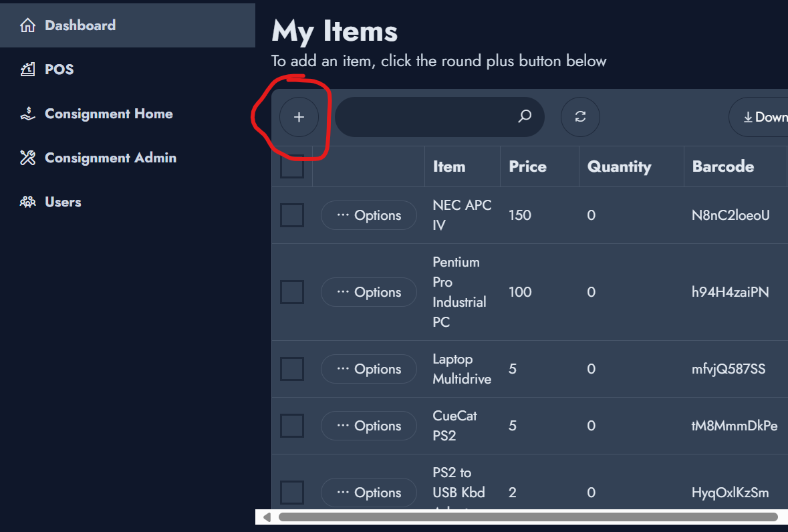The width and height of the screenshot is (788, 532).
Task: Click the horizontal scrollbar left arrow
Action: click(x=267, y=517)
